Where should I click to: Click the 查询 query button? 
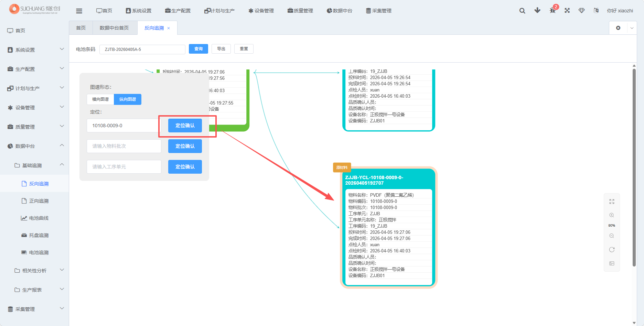[x=198, y=49]
